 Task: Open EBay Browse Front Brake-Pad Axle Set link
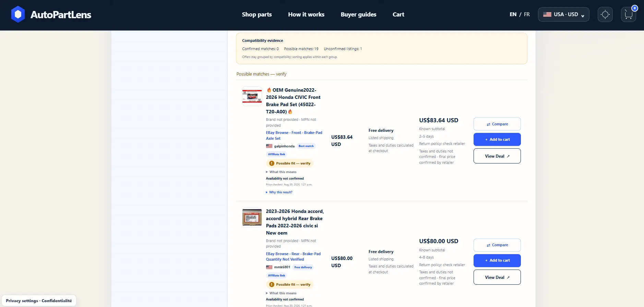294,135
